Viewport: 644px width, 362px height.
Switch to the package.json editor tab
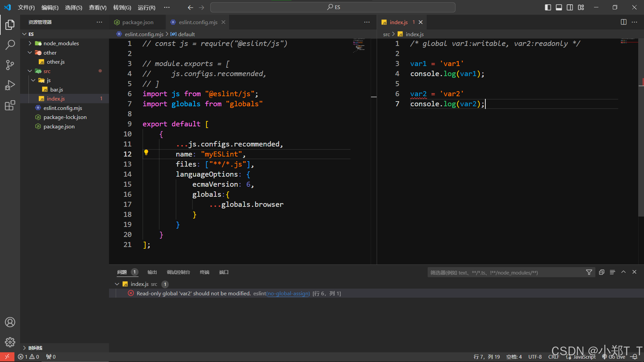pos(138,22)
